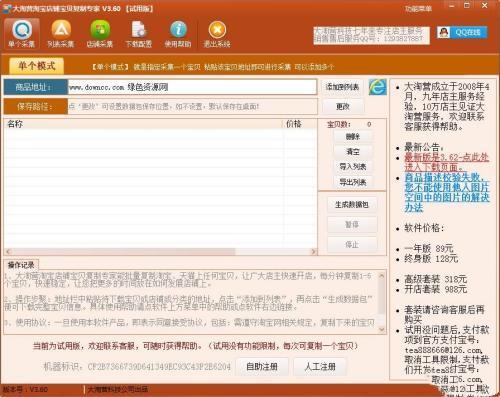Click the 当前为试用版 trial notice text
This screenshot has height=397, width=500.
(195, 346)
